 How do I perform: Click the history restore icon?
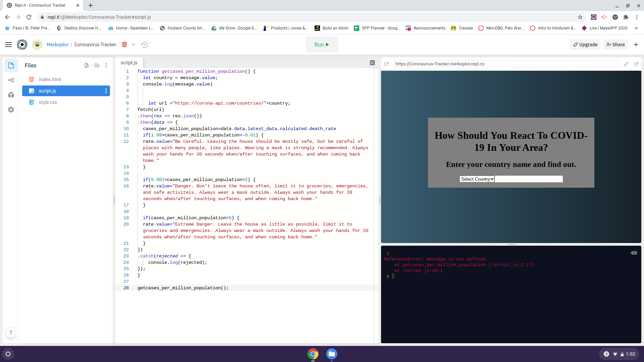click(x=145, y=45)
